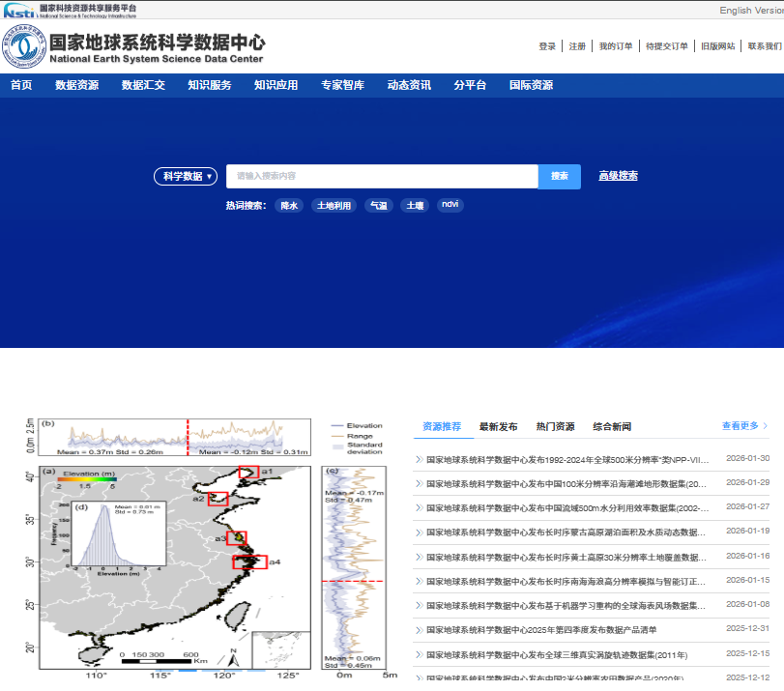Click the 注册 registration link
The width and height of the screenshot is (784, 691).
click(x=575, y=45)
